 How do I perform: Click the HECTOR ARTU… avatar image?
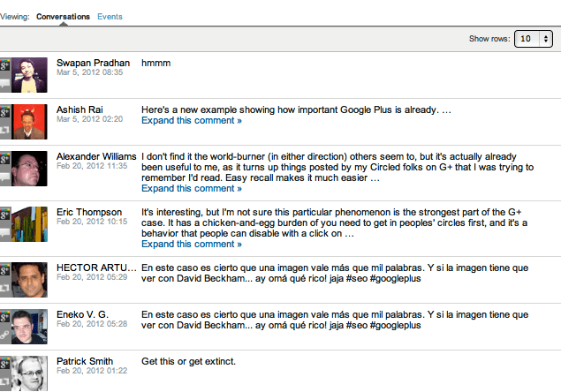pos(29,279)
